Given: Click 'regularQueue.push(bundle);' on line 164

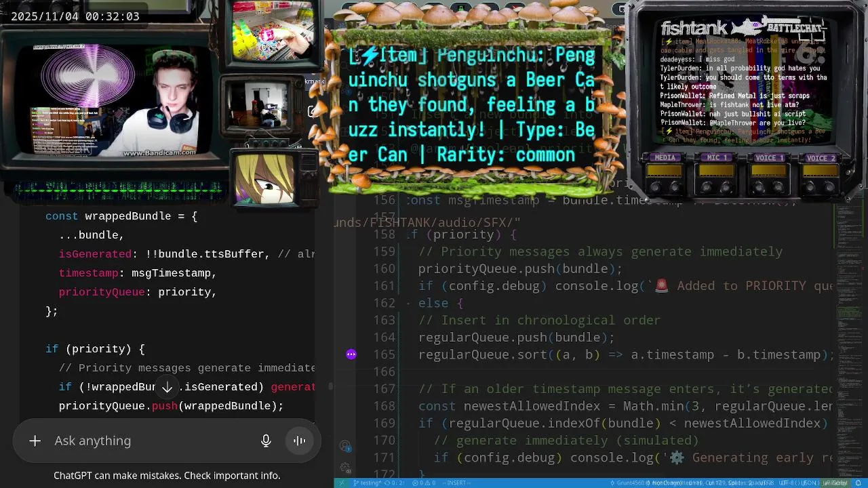Looking at the screenshot, I should coord(517,338).
